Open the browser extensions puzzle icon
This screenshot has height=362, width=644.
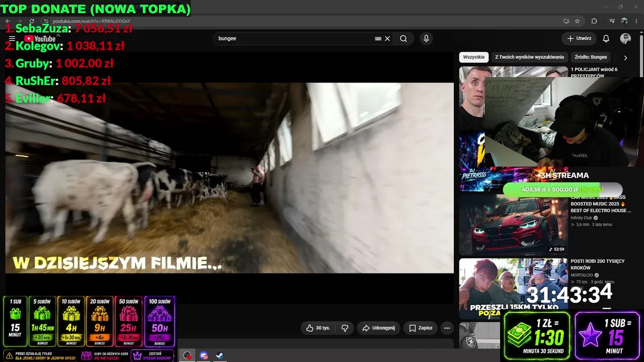[594, 21]
